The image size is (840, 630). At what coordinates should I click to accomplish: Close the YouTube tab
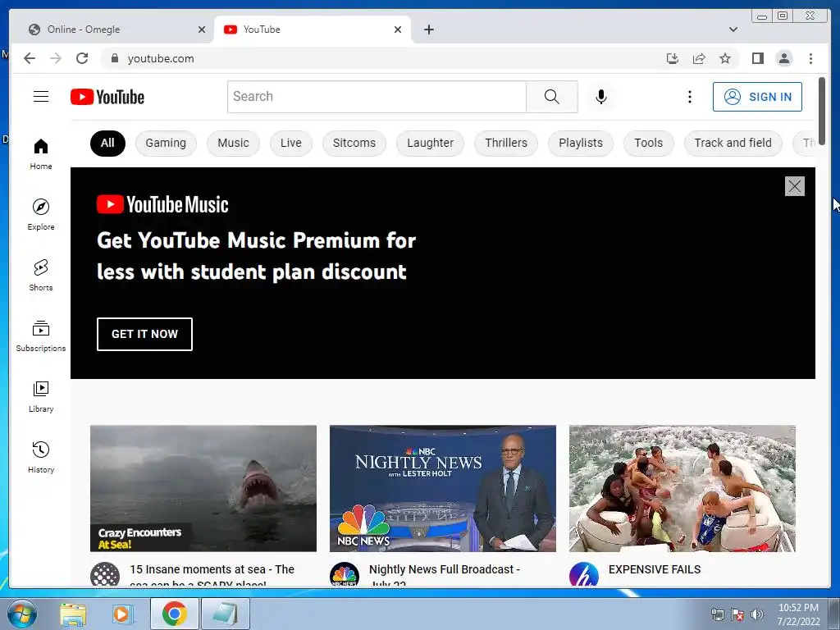click(398, 30)
